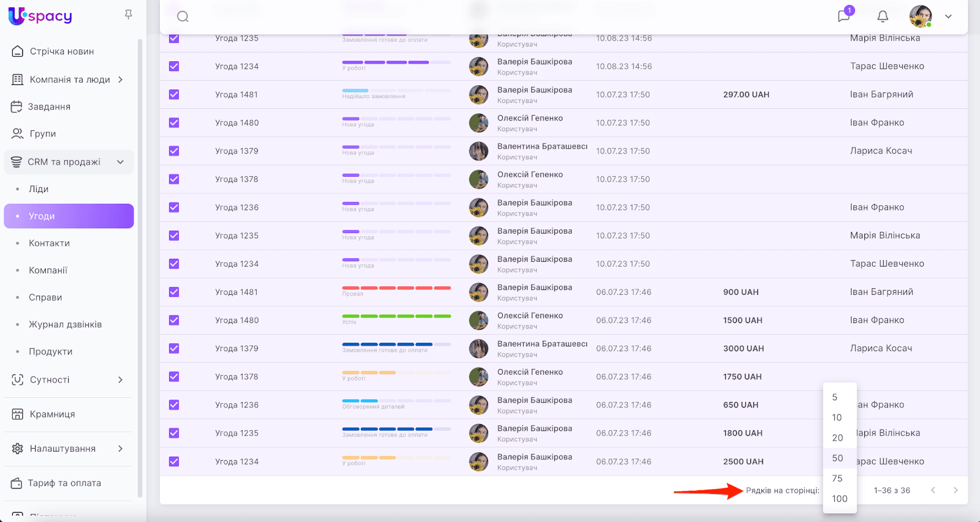980x522 pixels.
Task: Pin the sidebar with pin icon
Action: click(129, 15)
